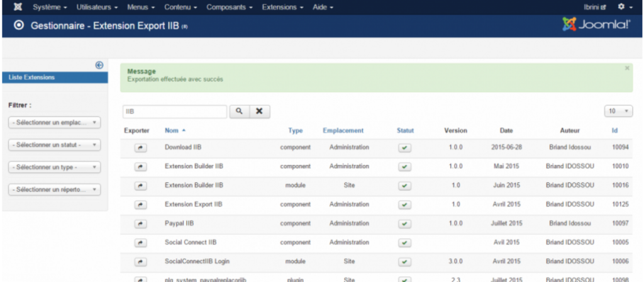Click the Paypal IIB name cell

coord(179,223)
